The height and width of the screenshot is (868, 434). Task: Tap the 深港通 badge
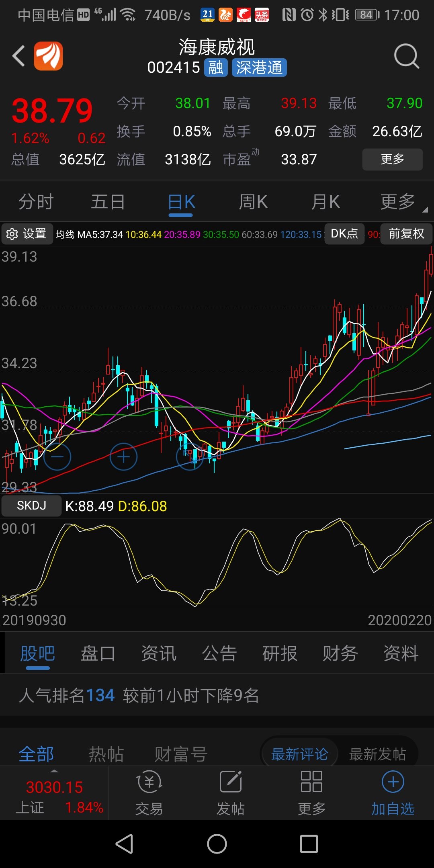click(x=259, y=68)
